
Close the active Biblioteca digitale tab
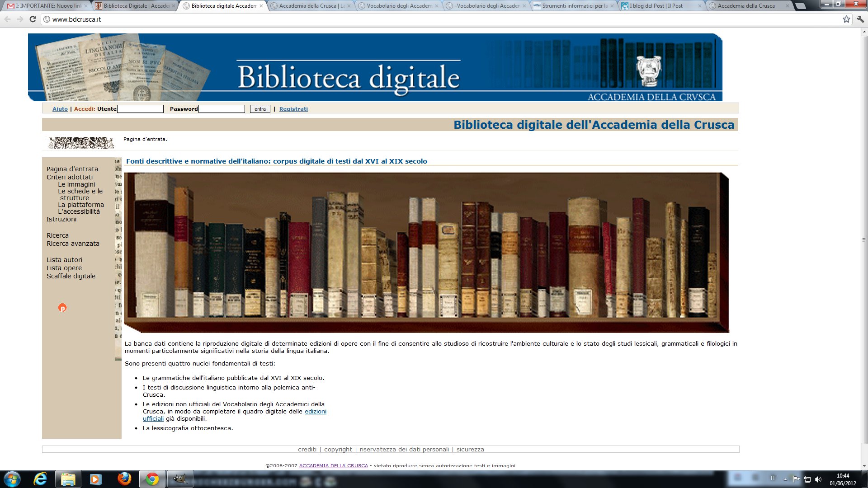click(261, 6)
